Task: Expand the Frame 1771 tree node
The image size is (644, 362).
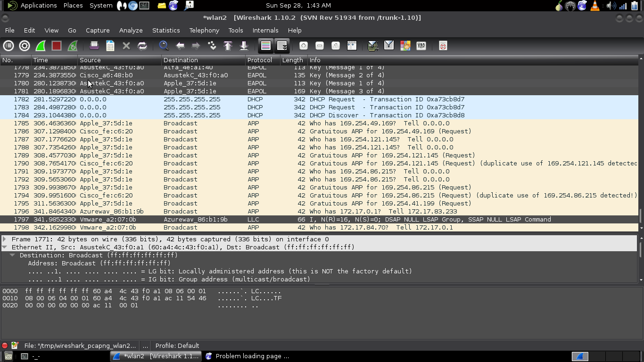Action: pyautogui.click(x=5, y=239)
